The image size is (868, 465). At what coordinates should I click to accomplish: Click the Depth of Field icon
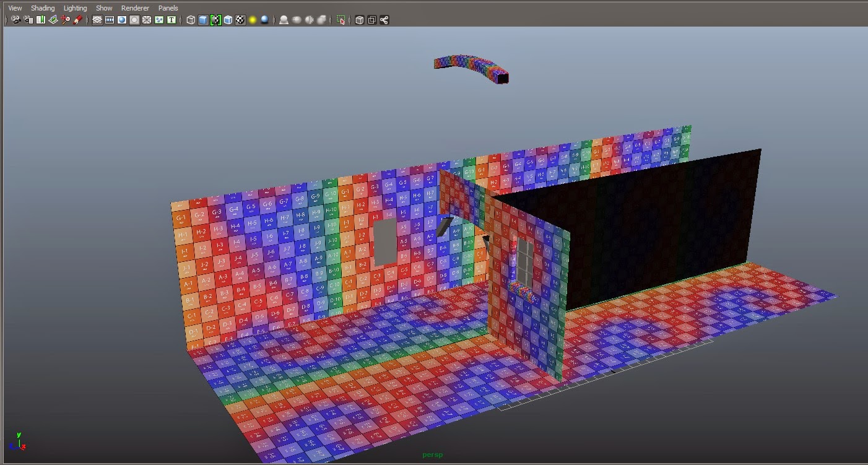321,20
